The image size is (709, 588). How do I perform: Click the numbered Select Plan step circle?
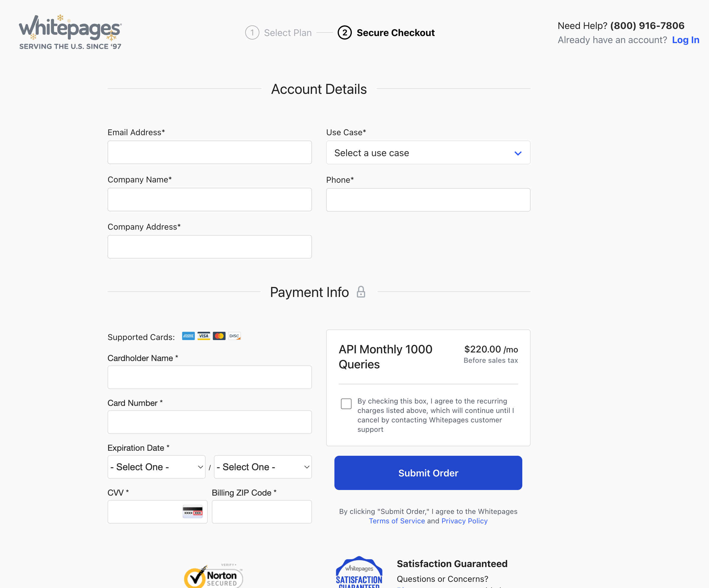(252, 32)
